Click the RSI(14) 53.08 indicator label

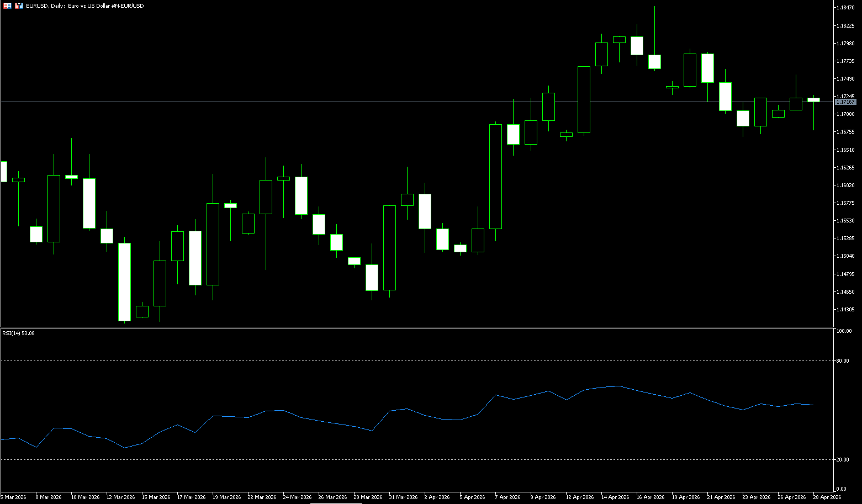tap(18, 333)
